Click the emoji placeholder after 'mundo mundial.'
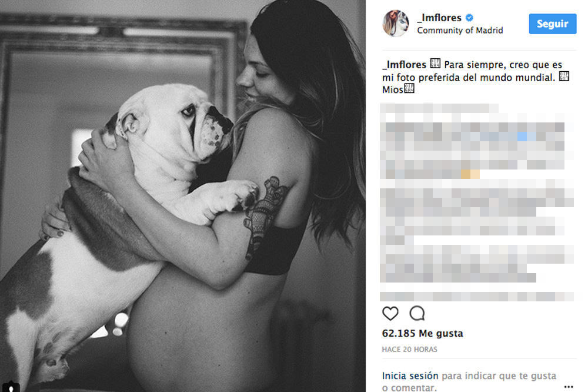 coord(564,76)
